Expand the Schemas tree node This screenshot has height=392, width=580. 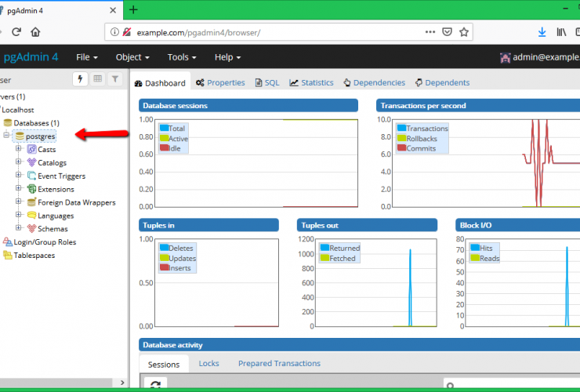(18, 229)
